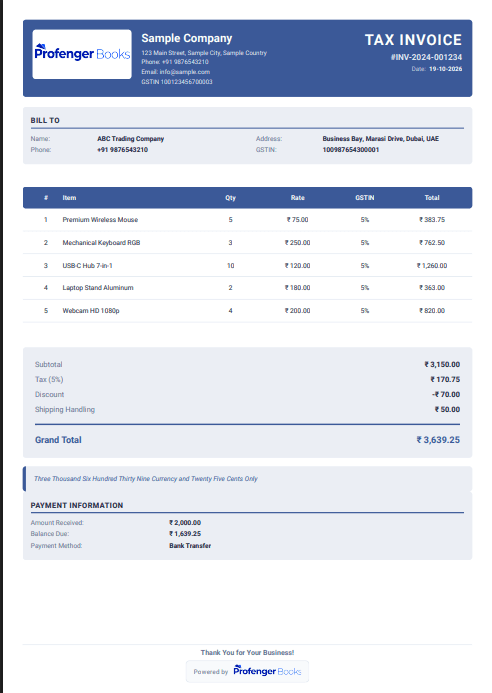The height and width of the screenshot is (693, 492).
Task: Click the Thank You for Your Business text
Action: point(247,653)
